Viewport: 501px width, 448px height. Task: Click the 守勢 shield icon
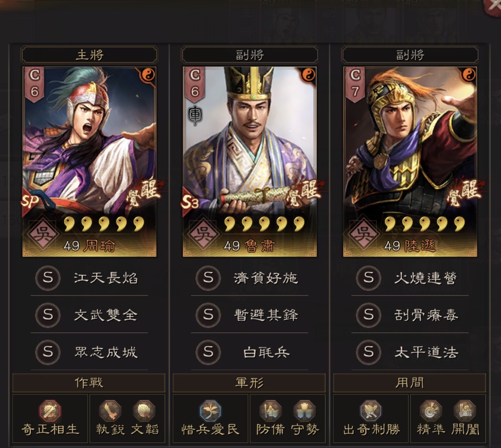click(x=304, y=410)
